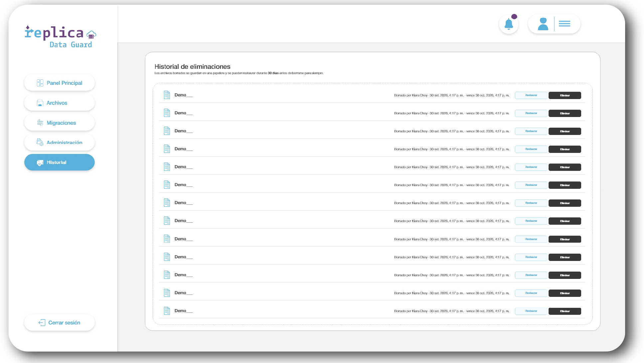
Task: Open Administración in the sidebar
Action: [60, 142]
